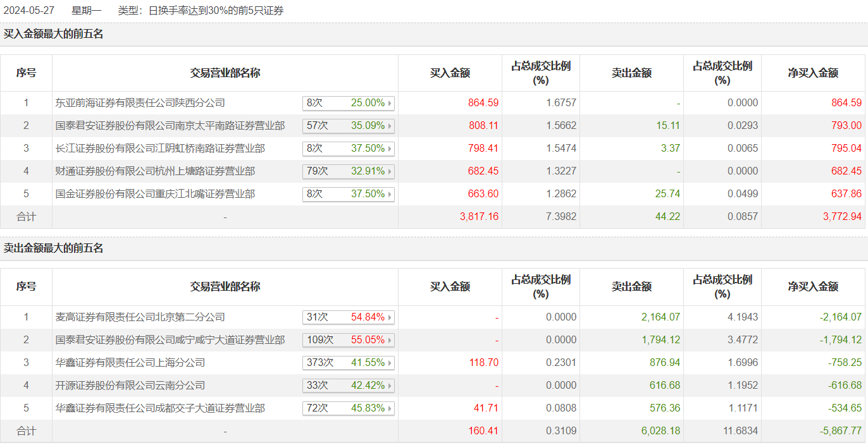868x445 pixels.
Task: Click 长江证券江阴虹桥南路证券营业部 name
Action: pos(160,149)
